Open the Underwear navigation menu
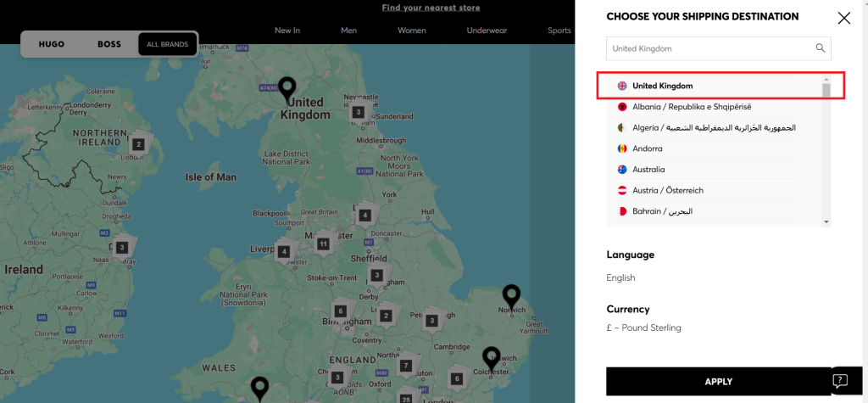Screen dimensions: 868x403 point(487,31)
